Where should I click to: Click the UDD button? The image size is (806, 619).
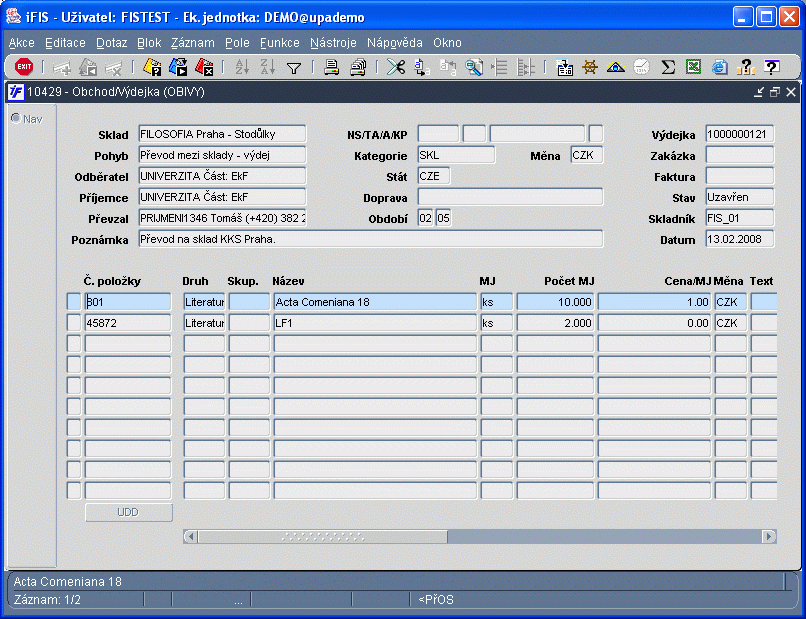point(129,513)
